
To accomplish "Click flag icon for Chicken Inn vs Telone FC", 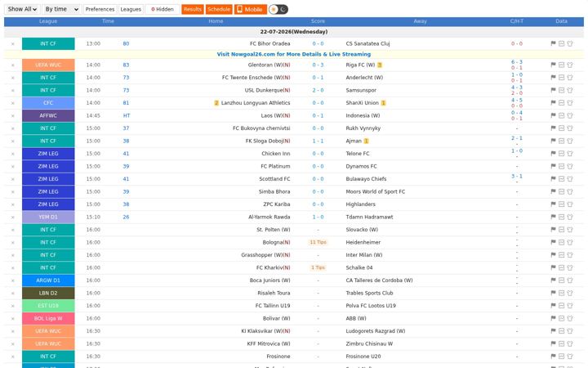I will point(553,154).
